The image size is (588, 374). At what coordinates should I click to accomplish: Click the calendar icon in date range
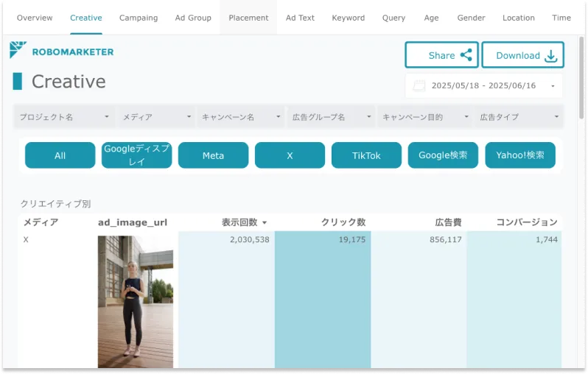[x=419, y=86]
